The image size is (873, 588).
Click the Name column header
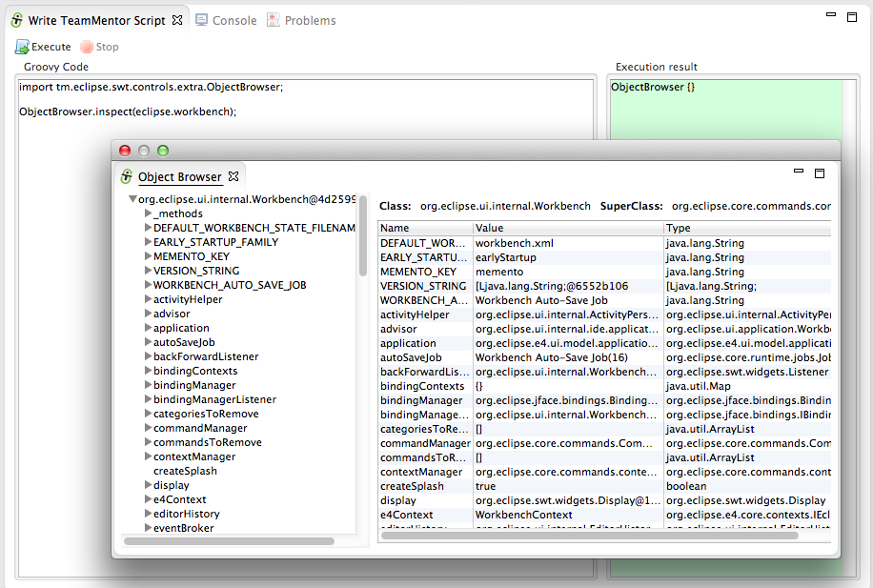(x=425, y=229)
